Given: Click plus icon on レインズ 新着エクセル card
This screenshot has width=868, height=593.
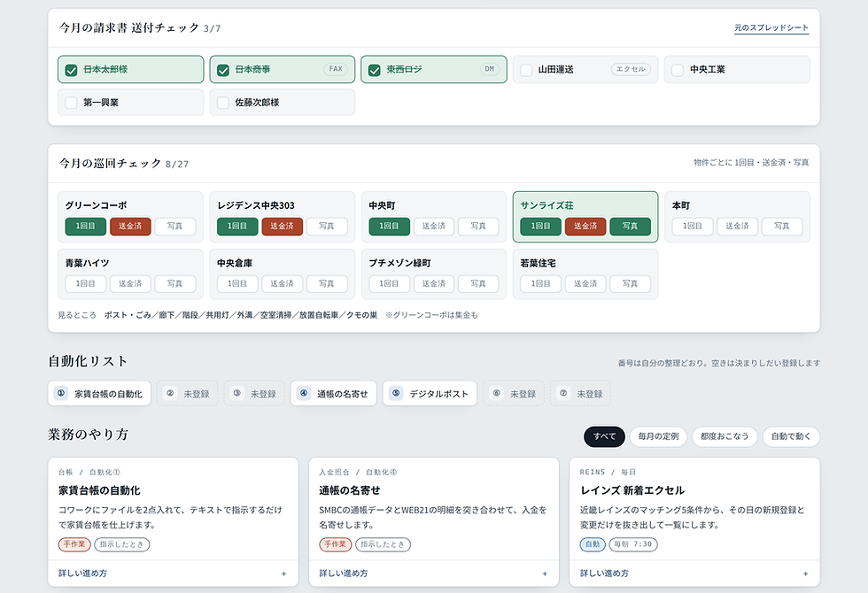Looking at the screenshot, I should click(805, 574).
